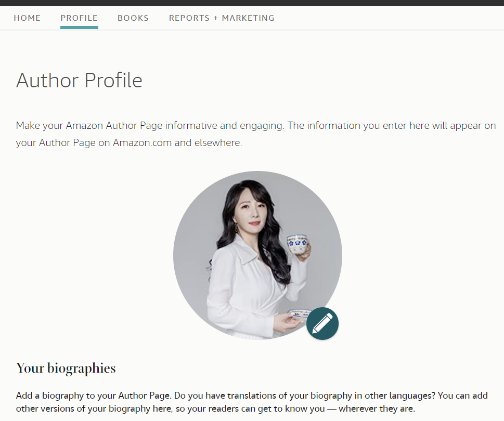Click the teal underline beneath PROFILE

(x=79, y=28)
